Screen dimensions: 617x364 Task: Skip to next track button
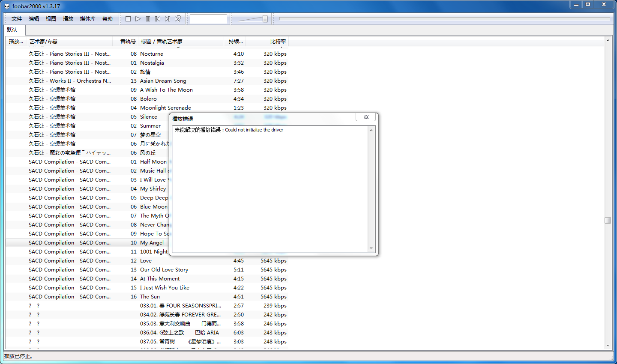point(168,19)
